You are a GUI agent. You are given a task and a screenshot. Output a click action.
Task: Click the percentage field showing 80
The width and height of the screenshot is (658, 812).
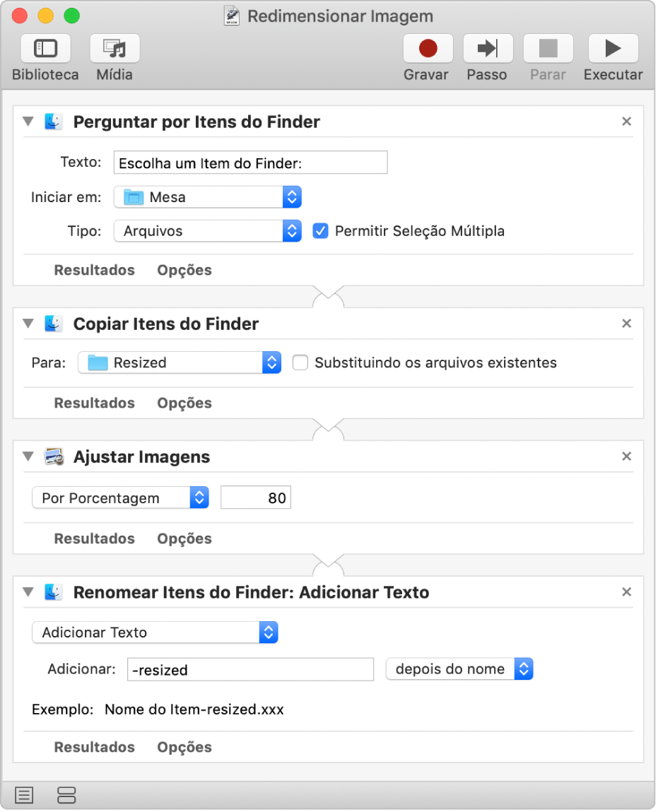pyautogui.click(x=256, y=498)
